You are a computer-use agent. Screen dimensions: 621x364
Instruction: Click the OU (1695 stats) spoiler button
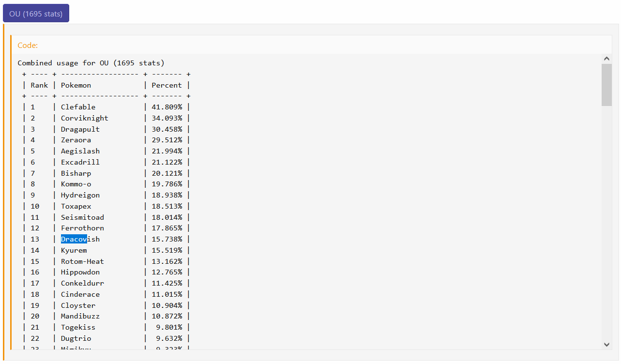click(x=36, y=14)
